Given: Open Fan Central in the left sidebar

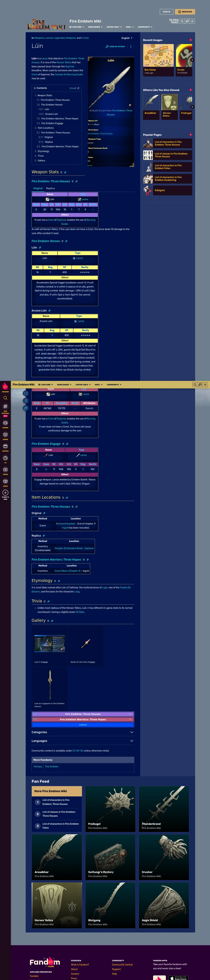Looking at the screenshot, I should (x=5, y=410).
